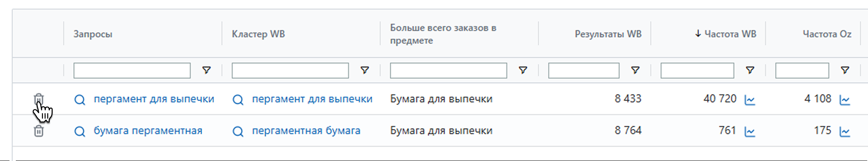Click search icon beside 'бумага пергаментная' query

tap(80, 131)
